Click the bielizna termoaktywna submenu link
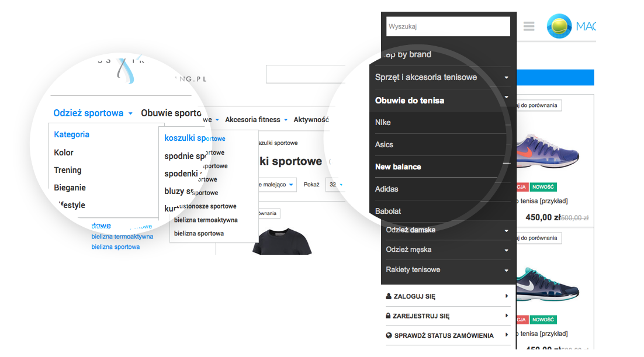Viewport: 644px width, 357px height. click(206, 220)
